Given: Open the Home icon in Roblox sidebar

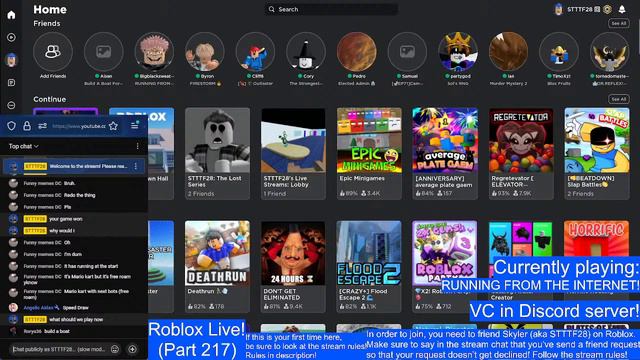Looking at the screenshot, I should coord(11,15).
